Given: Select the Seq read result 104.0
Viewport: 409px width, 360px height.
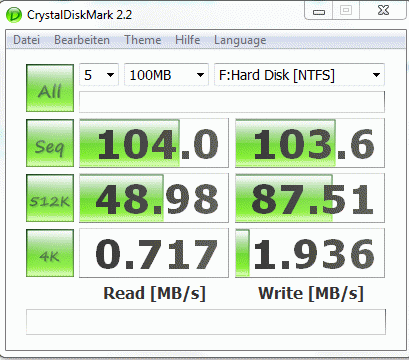Looking at the screenshot, I should click(154, 143).
